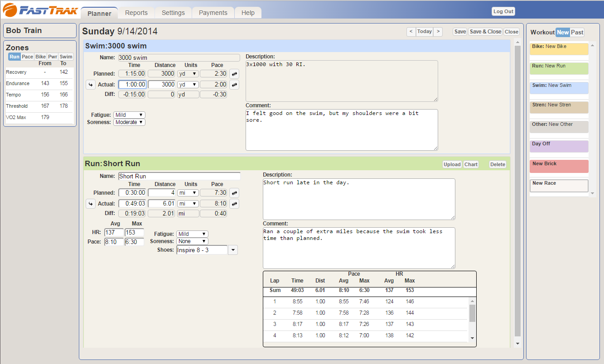Click the swap icon beside run Planned pace
The width and height of the screenshot is (604, 364).
tap(234, 193)
